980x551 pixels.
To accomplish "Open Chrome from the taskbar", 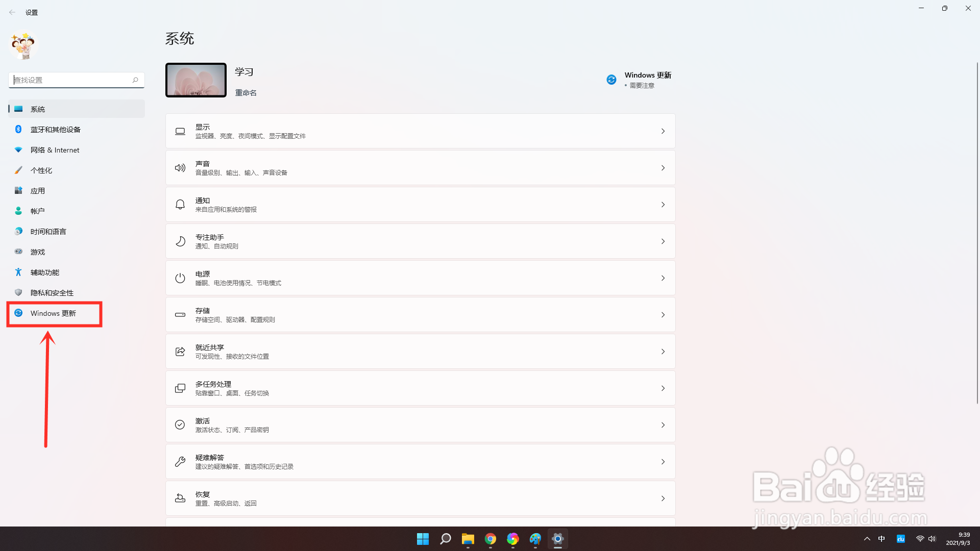I will click(x=490, y=539).
